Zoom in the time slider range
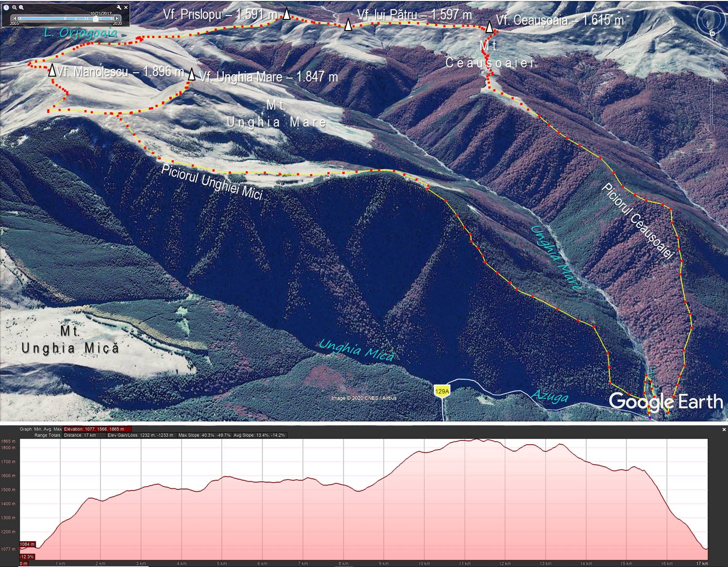728x567 pixels. (21, 7)
